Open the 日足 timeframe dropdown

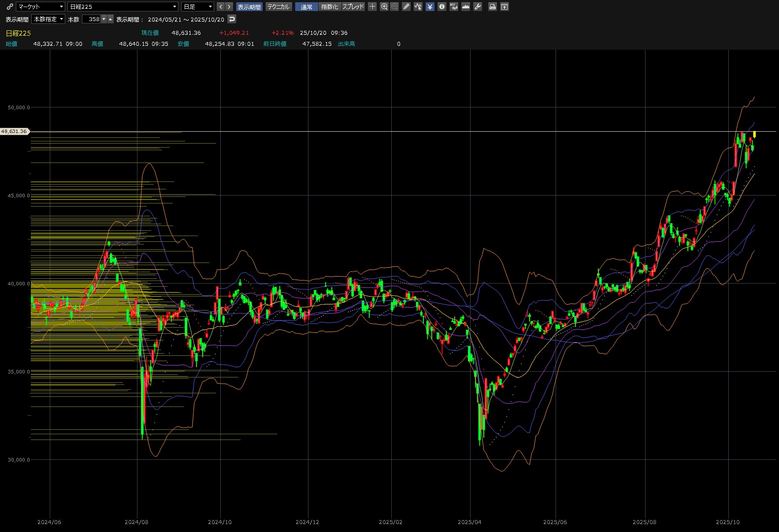click(x=197, y=7)
